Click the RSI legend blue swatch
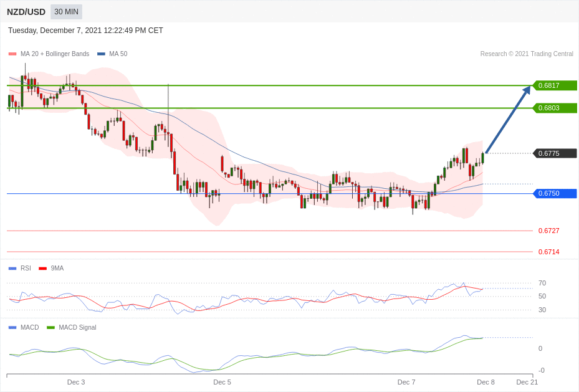This screenshot has height=392, width=579. pyautogui.click(x=12, y=269)
